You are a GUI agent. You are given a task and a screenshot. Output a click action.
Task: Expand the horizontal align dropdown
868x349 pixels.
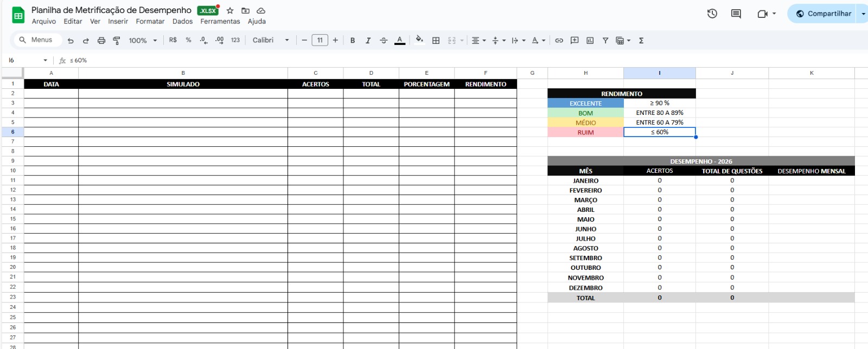point(478,41)
